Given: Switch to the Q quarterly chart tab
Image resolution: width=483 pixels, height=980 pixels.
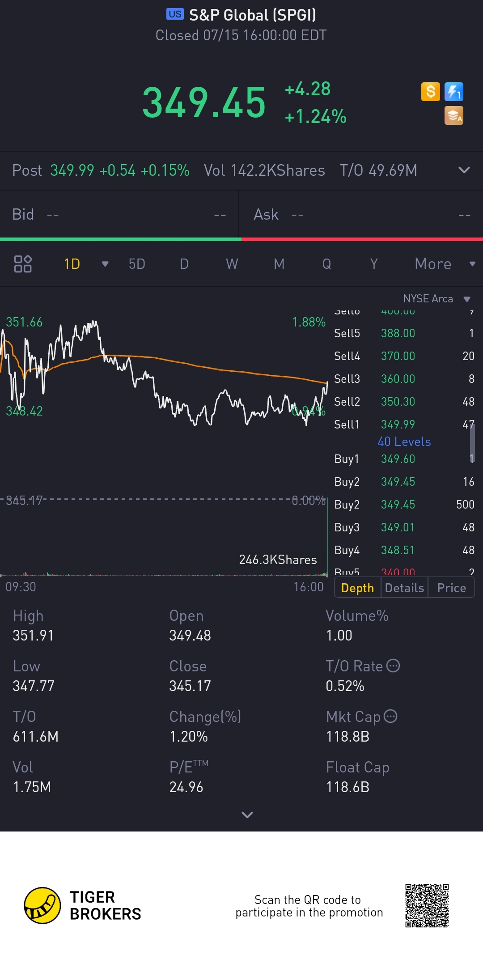Looking at the screenshot, I should tap(327, 264).
